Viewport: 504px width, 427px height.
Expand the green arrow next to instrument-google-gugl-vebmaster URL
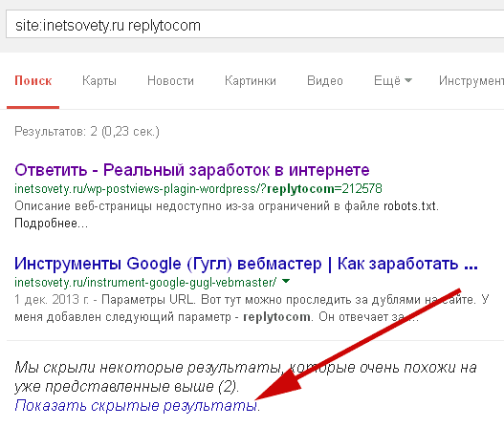(x=286, y=281)
